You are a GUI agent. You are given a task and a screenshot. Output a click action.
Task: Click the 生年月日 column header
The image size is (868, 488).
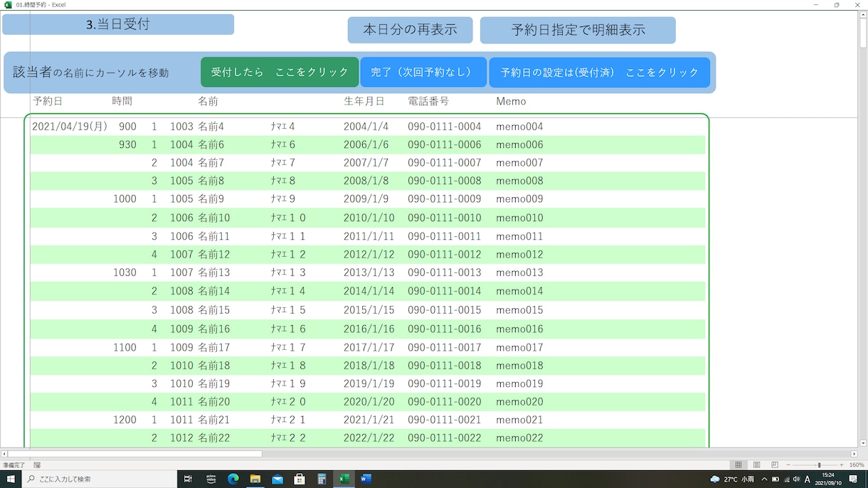tap(364, 101)
